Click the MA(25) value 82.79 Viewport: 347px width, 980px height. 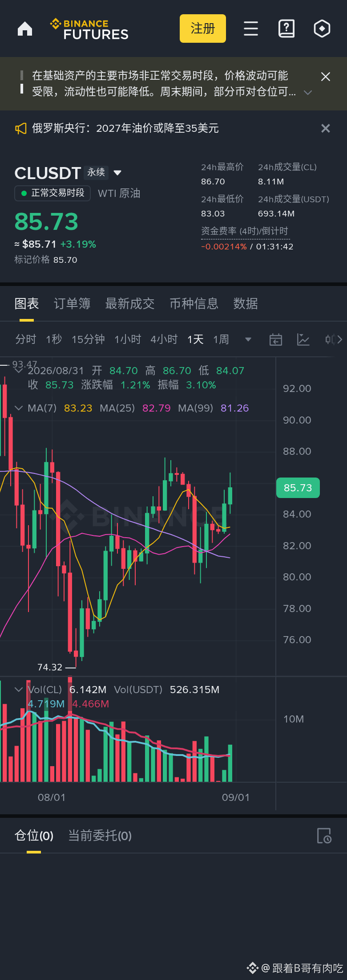click(157, 408)
